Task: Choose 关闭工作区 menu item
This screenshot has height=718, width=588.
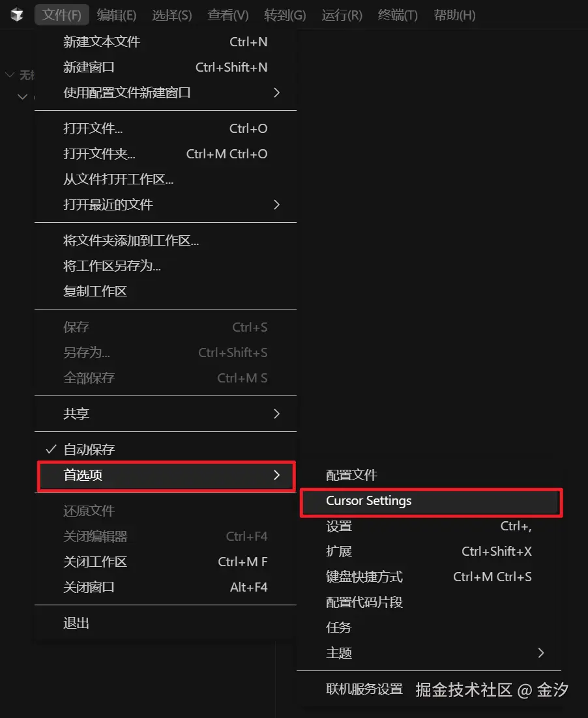Action: (95, 562)
